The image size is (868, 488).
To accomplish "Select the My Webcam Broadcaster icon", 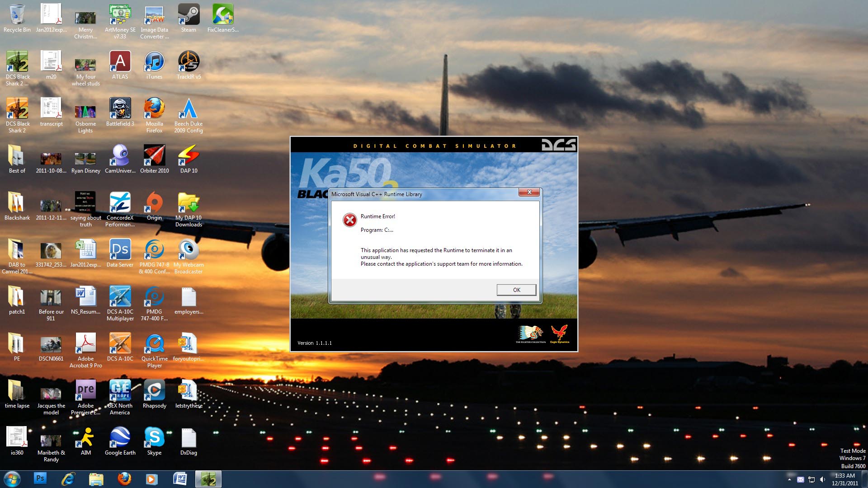I will 189,256.
